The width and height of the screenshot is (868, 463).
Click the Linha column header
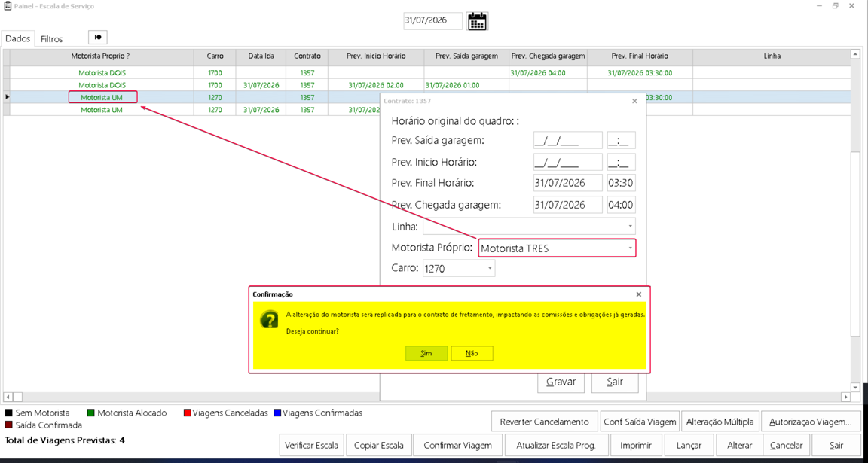(772, 56)
